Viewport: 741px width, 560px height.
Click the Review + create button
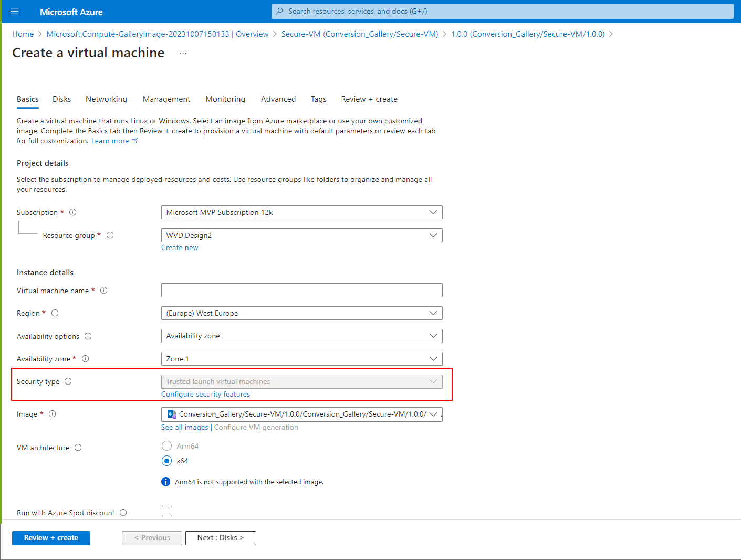coord(51,538)
